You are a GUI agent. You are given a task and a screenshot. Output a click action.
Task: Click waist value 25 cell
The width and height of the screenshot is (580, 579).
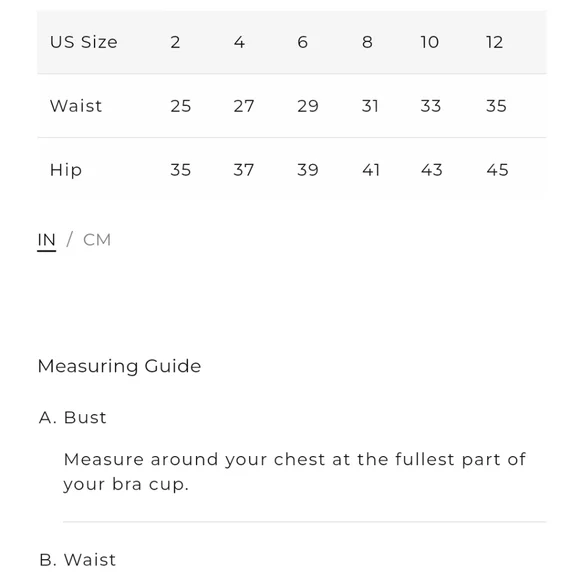pos(181,106)
